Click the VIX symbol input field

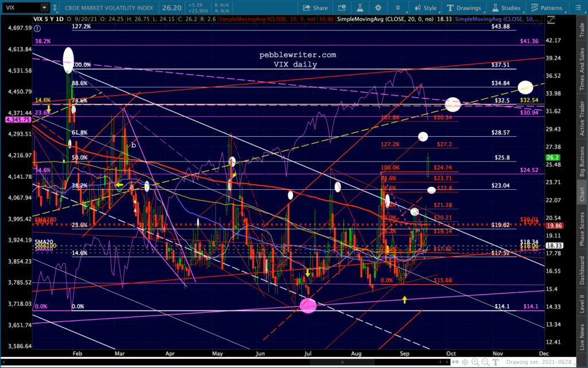click(x=21, y=8)
